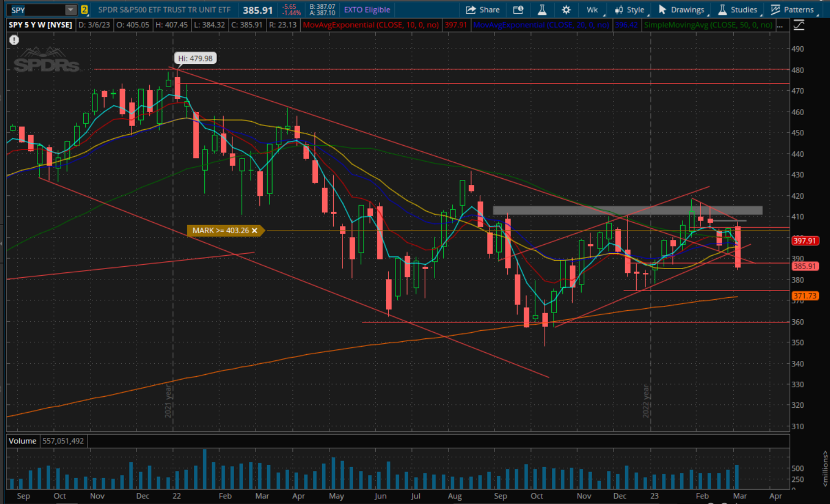Click the <millions> volume axis label
Viewport: 830px width, 504px height.
[824, 469]
